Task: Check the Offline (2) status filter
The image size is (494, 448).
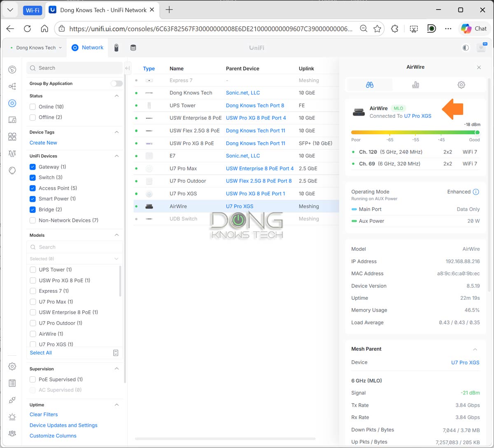Action: pyautogui.click(x=33, y=117)
